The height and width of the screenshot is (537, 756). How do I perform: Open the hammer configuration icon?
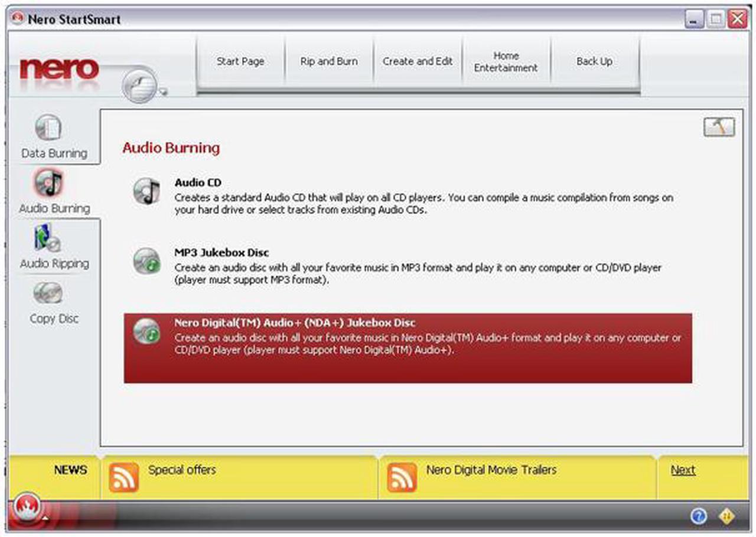(719, 127)
